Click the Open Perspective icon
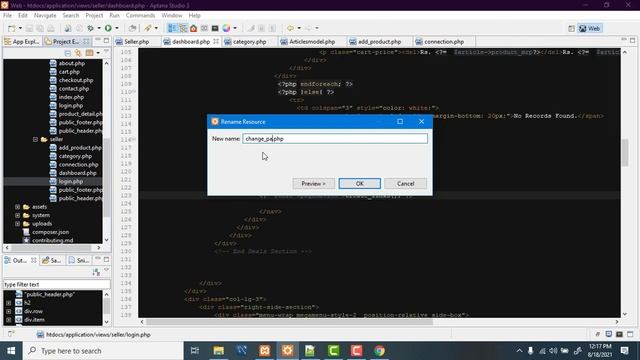Image resolution: width=640 pixels, height=360 pixels. click(x=571, y=28)
